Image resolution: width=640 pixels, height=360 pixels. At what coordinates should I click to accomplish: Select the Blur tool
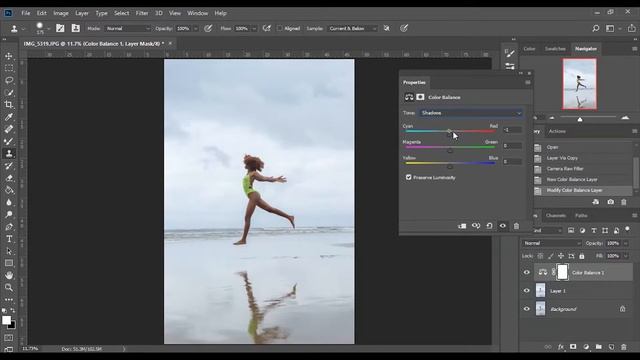(x=9, y=202)
